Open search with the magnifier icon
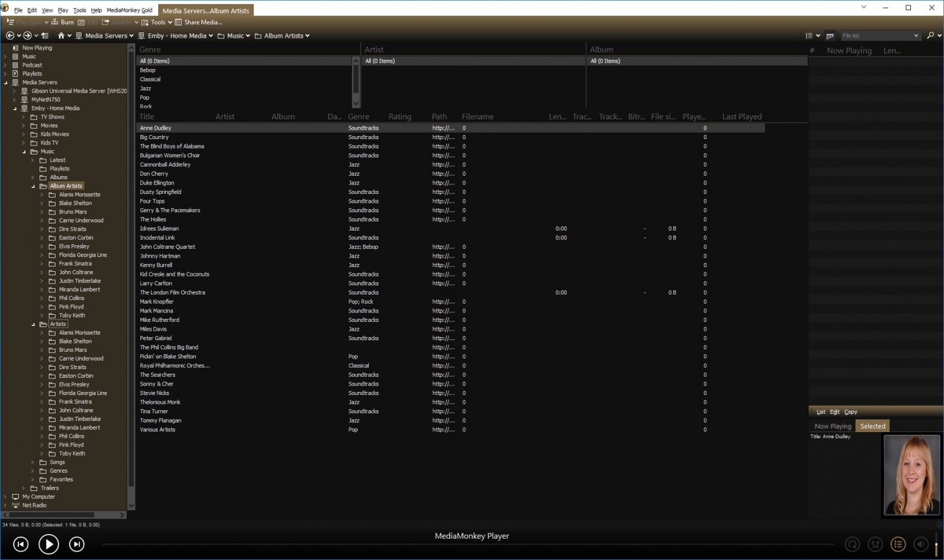The width and height of the screenshot is (944, 560). click(930, 35)
